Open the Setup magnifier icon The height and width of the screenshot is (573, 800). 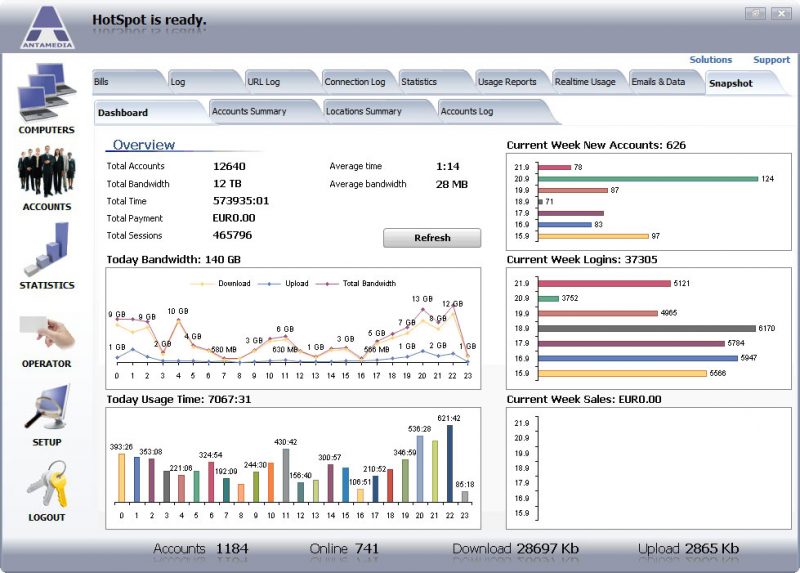click(46, 407)
